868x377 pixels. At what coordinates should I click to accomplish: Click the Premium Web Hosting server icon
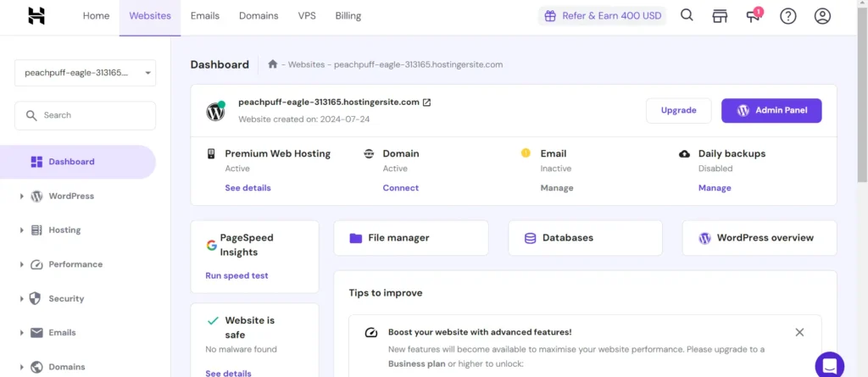pos(211,154)
